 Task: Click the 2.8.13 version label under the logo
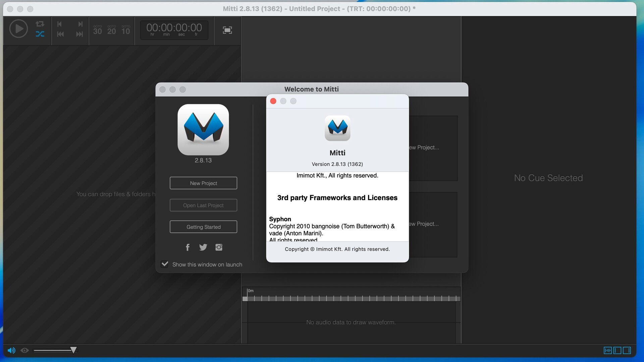tap(203, 161)
